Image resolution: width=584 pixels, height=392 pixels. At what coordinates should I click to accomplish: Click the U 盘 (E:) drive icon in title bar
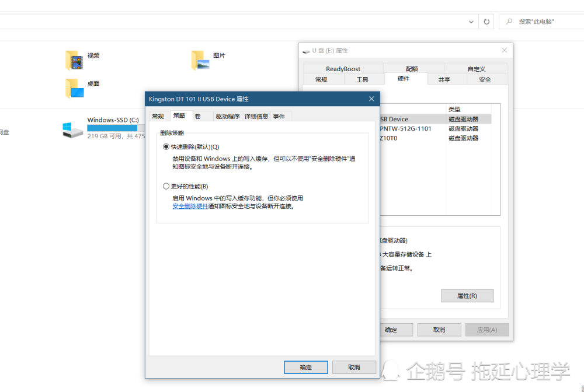tap(306, 51)
